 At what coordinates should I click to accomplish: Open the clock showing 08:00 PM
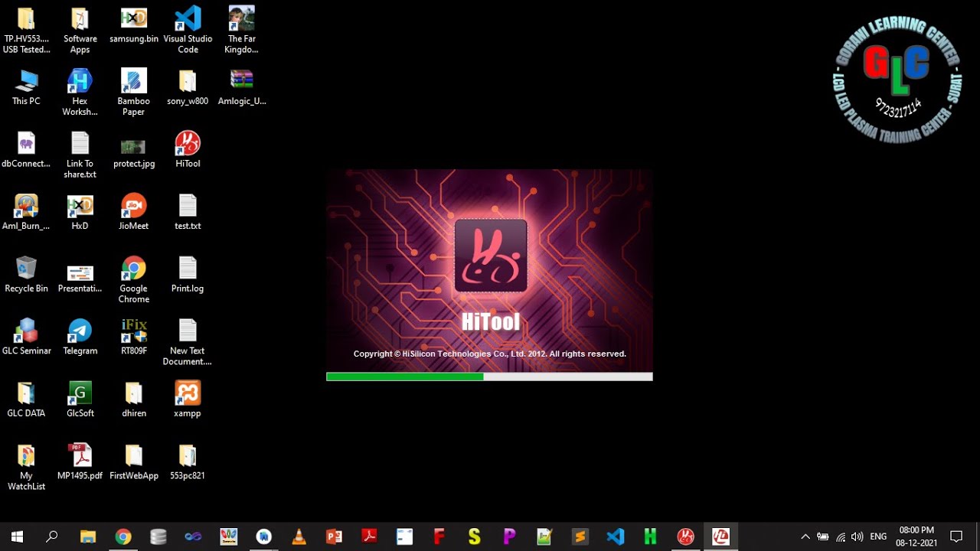(x=916, y=536)
